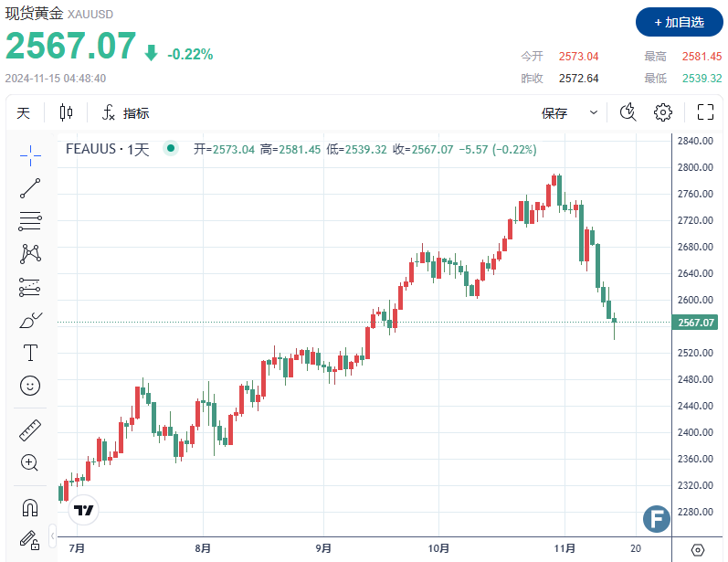Click the 加自选 button
The height and width of the screenshot is (562, 728).
coord(678,21)
